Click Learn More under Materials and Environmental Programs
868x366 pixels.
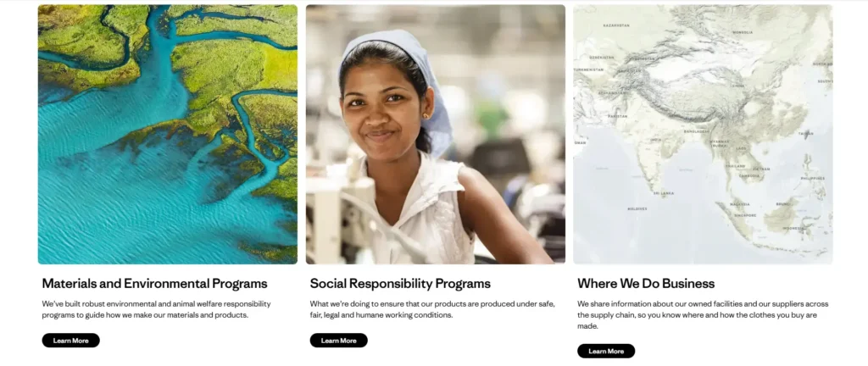tap(70, 341)
